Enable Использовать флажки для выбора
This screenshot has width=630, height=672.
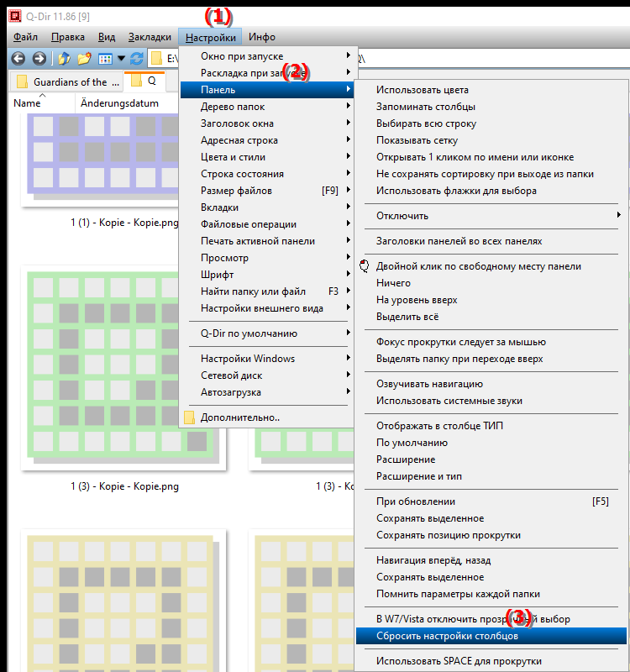tap(456, 191)
